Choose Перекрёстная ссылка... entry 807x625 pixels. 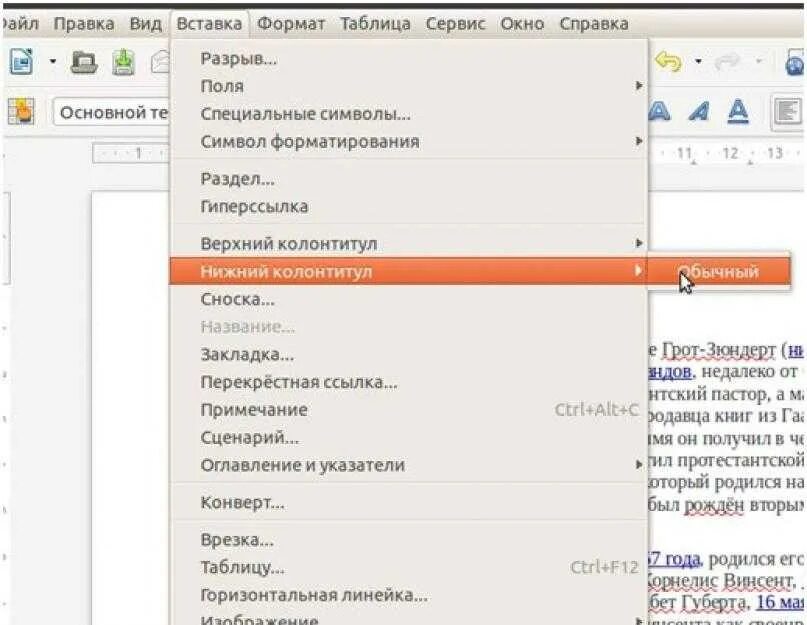click(409, 383)
